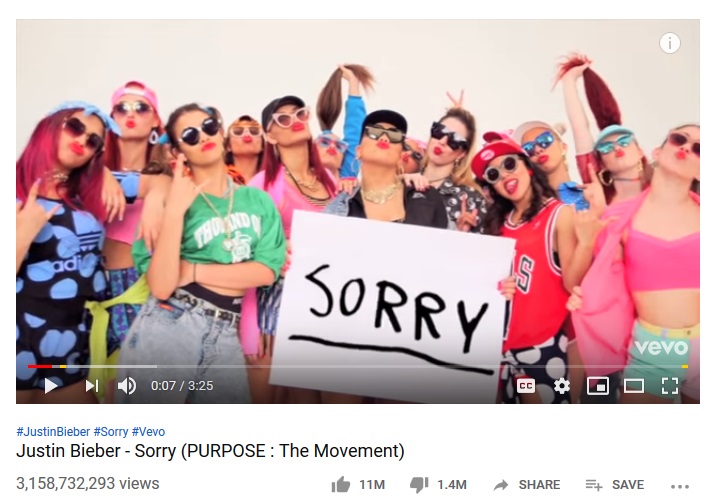Open SAVE to playlist menu

click(x=615, y=485)
